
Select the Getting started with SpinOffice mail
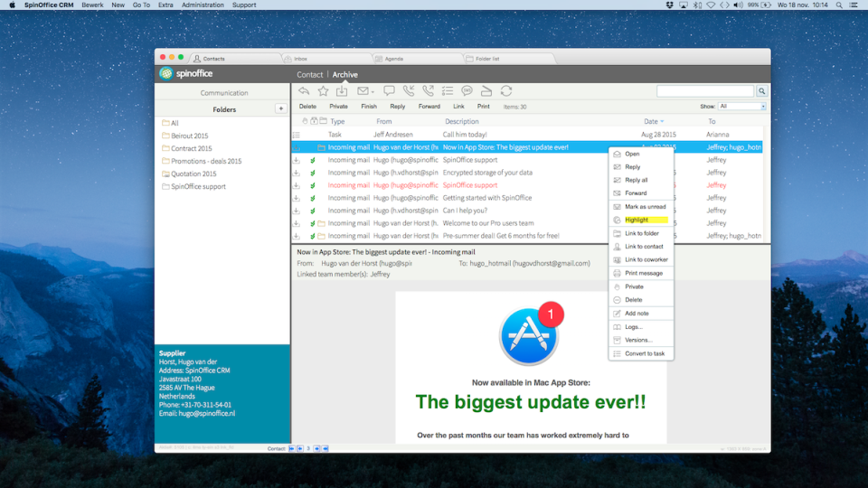click(x=527, y=198)
